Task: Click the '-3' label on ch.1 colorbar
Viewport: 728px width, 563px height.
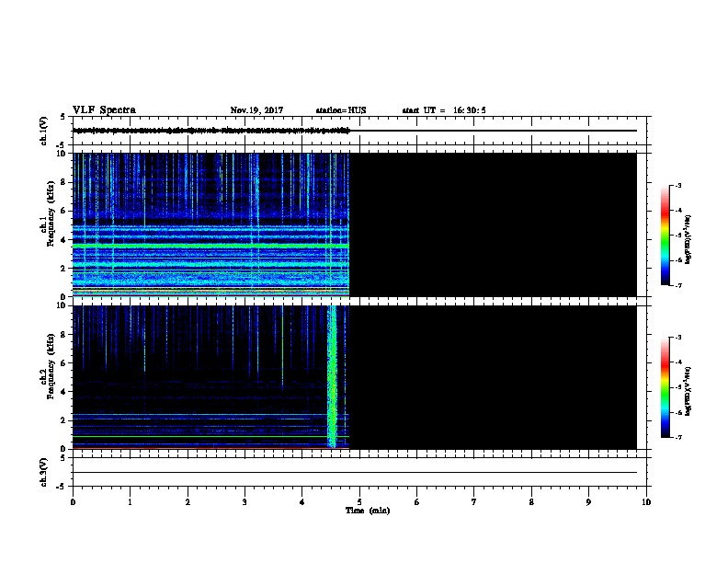Action: 677,185
